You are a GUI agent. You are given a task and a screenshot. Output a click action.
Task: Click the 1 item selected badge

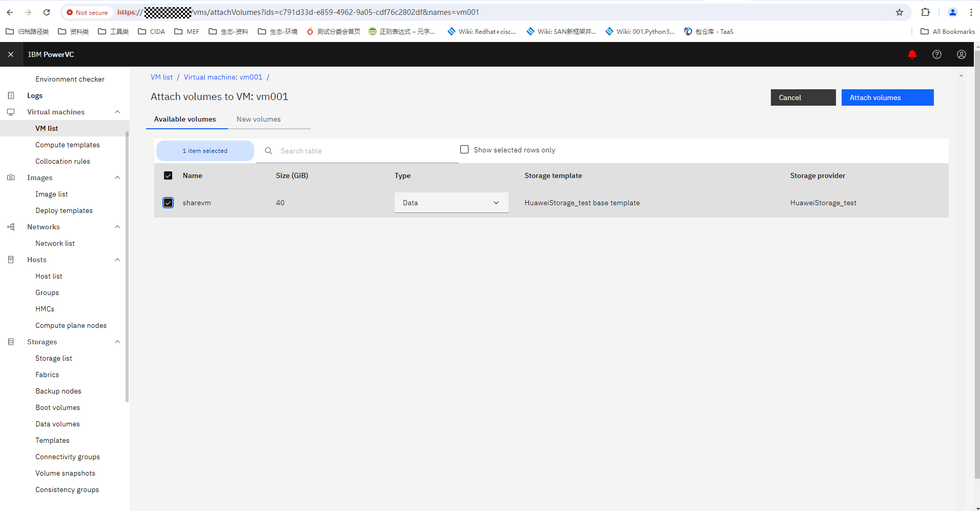point(205,151)
